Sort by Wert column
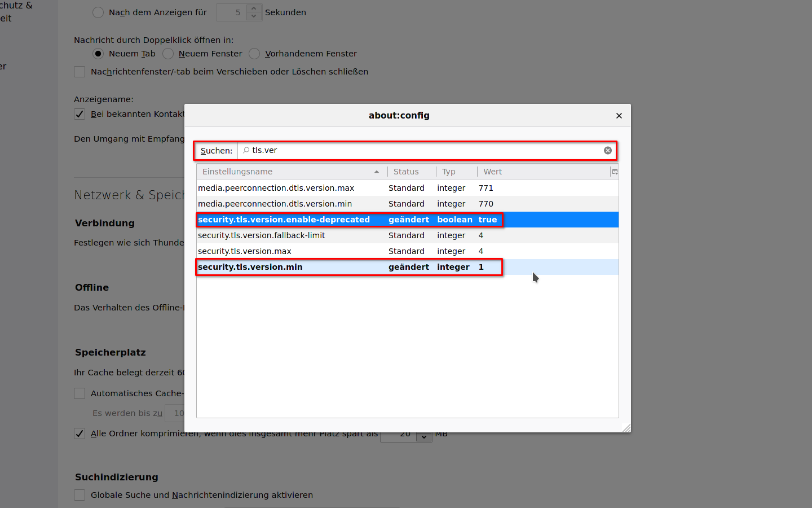This screenshot has height=508, width=812. pos(541,172)
